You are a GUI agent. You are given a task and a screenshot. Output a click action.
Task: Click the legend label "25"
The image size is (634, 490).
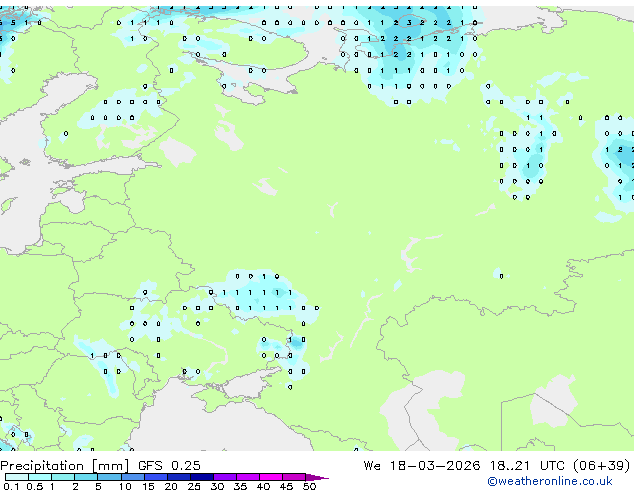coord(194,486)
